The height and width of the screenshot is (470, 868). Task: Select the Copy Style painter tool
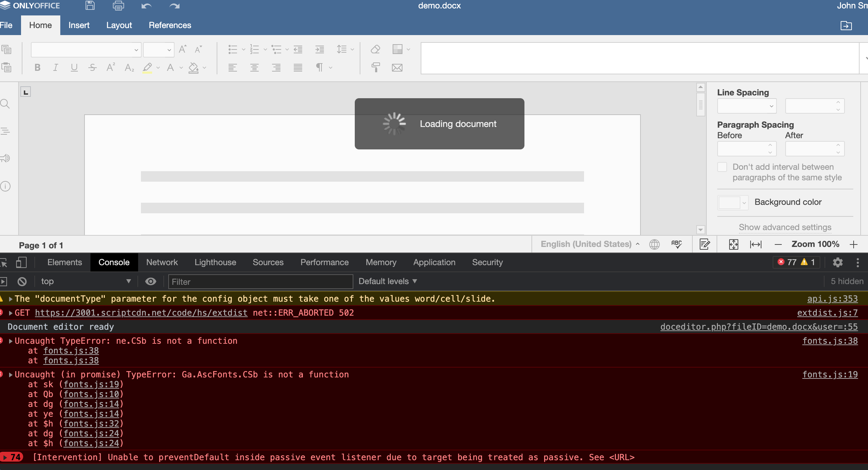(376, 67)
